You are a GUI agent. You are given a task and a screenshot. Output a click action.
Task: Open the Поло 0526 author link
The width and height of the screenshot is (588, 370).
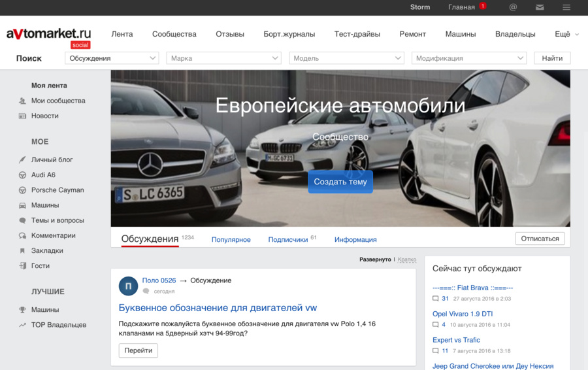pyautogui.click(x=159, y=280)
